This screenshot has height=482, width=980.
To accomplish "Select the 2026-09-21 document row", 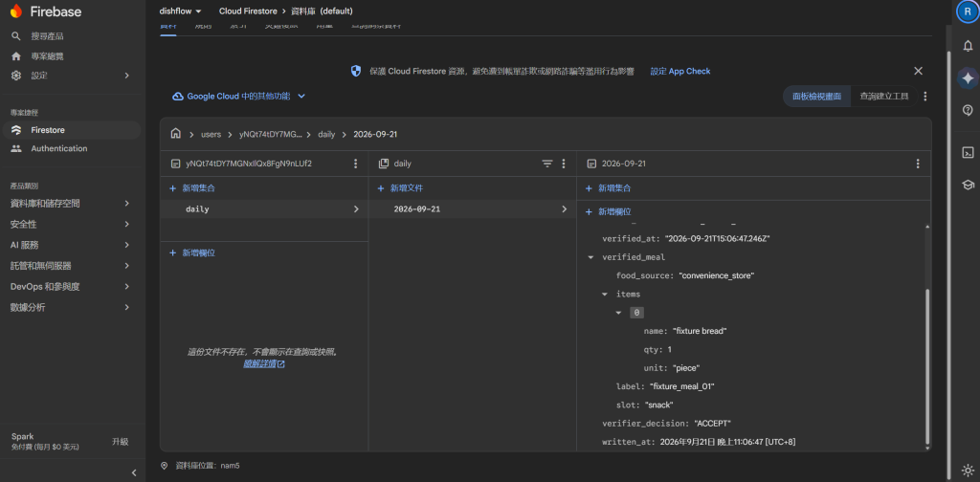I will click(x=472, y=209).
